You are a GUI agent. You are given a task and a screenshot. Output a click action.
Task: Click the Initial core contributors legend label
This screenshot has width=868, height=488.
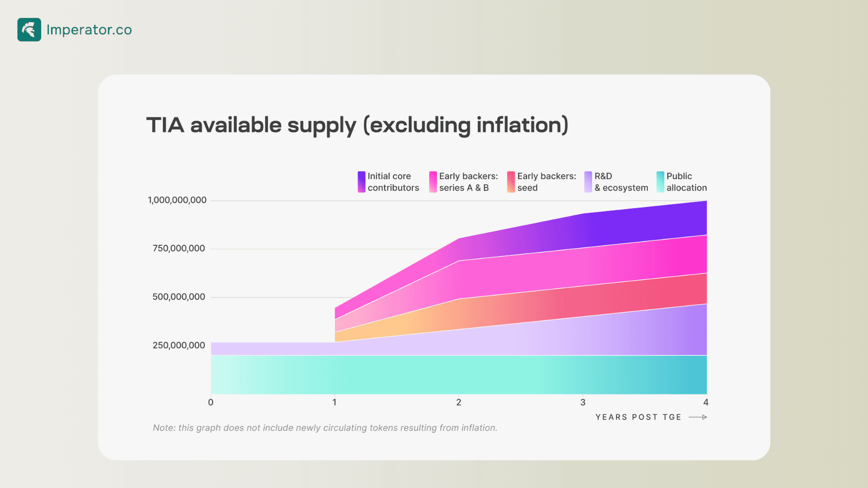click(393, 182)
